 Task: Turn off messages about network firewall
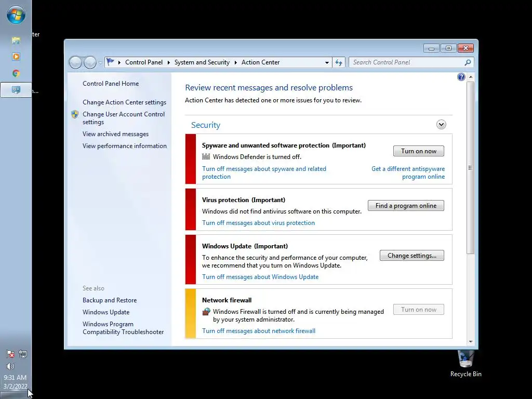(x=259, y=331)
